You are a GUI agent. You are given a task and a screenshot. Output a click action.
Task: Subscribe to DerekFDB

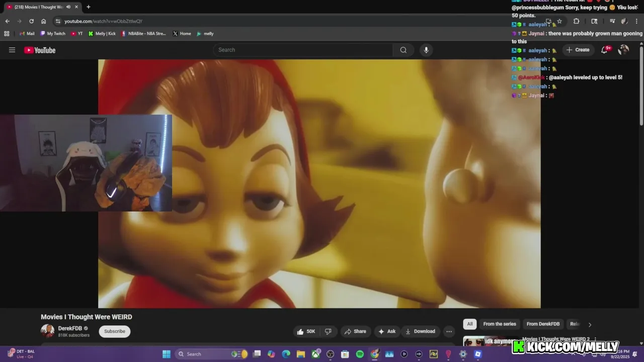pyautogui.click(x=115, y=331)
